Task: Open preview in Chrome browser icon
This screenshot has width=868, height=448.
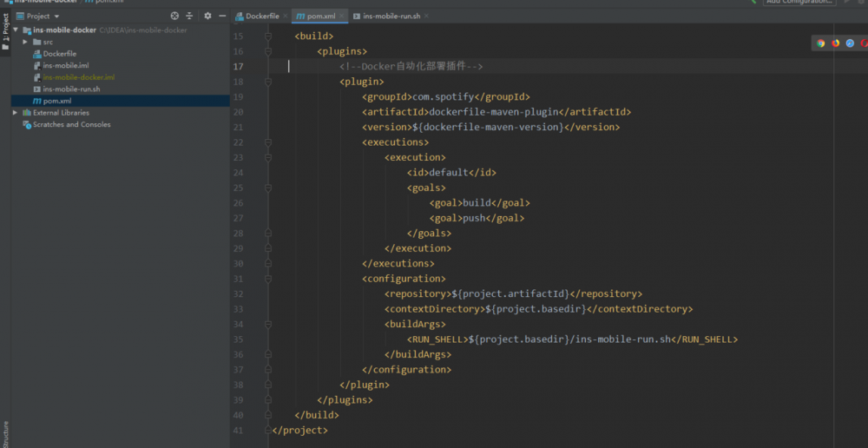Action: pos(821,43)
